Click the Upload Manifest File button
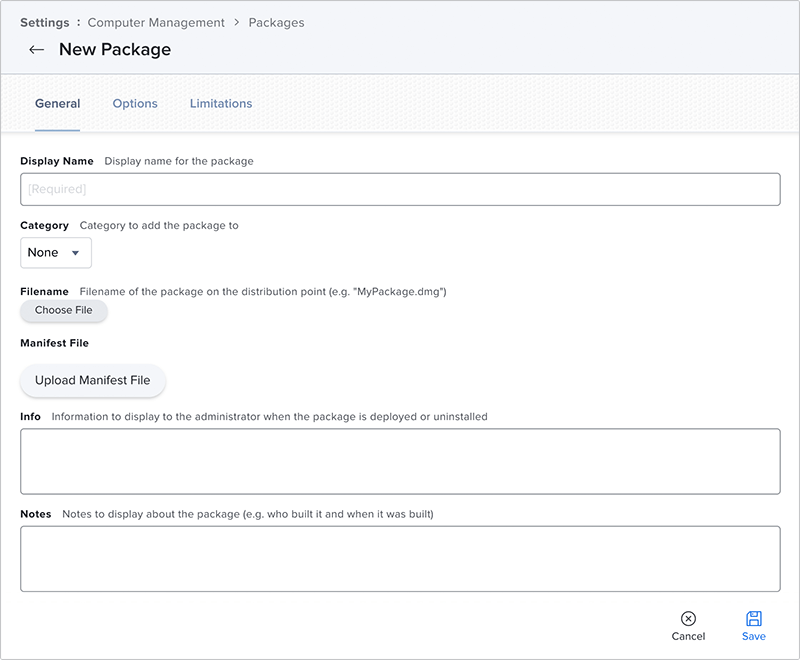The image size is (800, 660). coord(92,380)
